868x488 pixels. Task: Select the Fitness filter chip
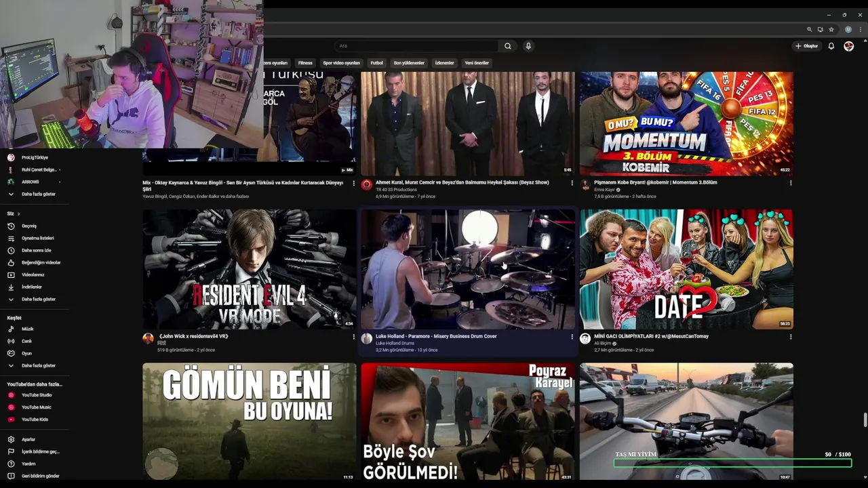pos(305,63)
